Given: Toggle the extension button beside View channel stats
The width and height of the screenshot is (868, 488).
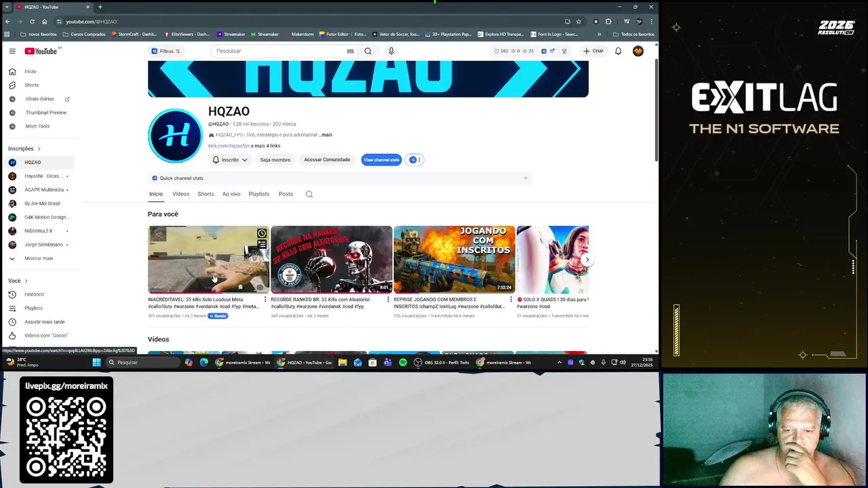Looking at the screenshot, I should point(415,160).
